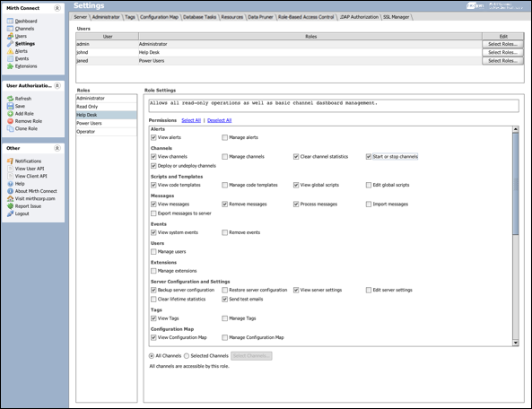Click the Save disk icon
Screen dimensions: 532x409
(10, 106)
